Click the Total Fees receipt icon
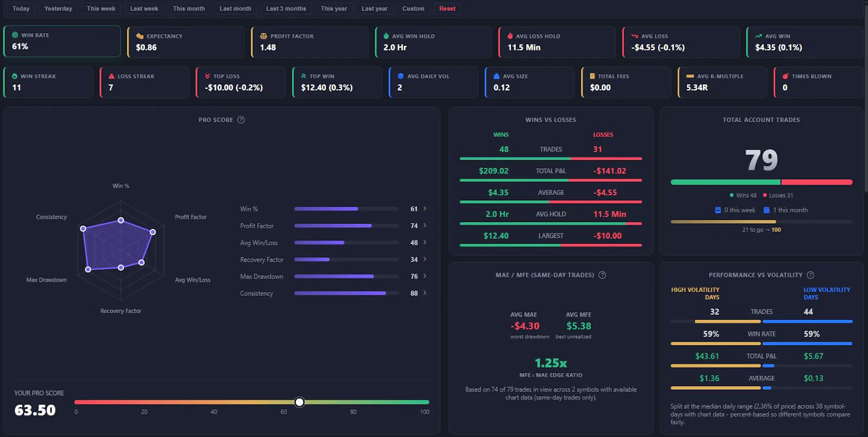The height and width of the screenshot is (437, 868). pyautogui.click(x=592, y=76)
